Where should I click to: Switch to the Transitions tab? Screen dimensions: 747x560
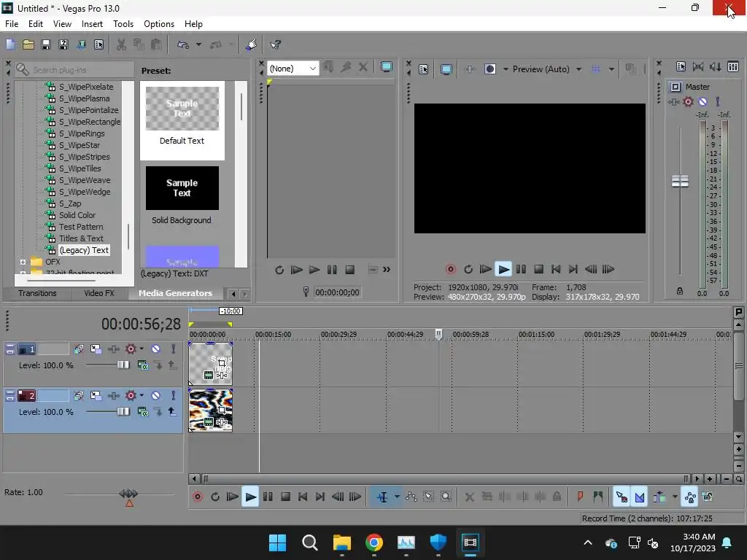tap(37, 293)
